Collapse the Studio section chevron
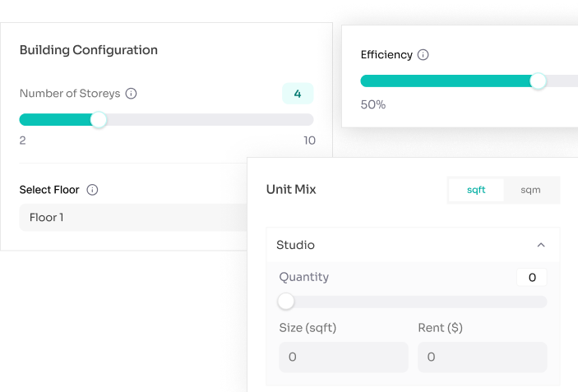Image resolution: width=578 pixels, height=392 pixels. point(541,245)
